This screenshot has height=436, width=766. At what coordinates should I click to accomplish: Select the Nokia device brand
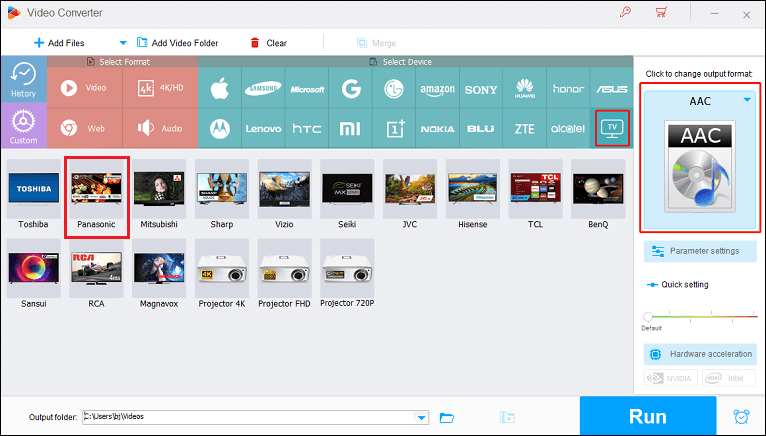pos(437,129)
